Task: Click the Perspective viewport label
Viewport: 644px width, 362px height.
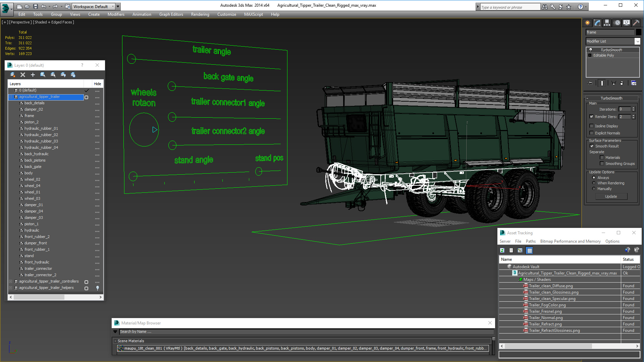Action: pos(20,22)
